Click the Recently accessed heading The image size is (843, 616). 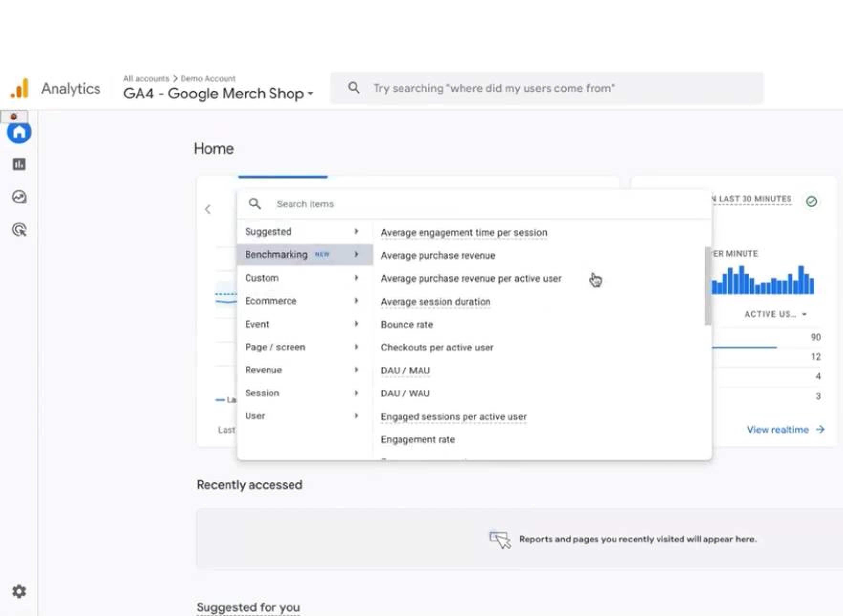coord(249,485)
